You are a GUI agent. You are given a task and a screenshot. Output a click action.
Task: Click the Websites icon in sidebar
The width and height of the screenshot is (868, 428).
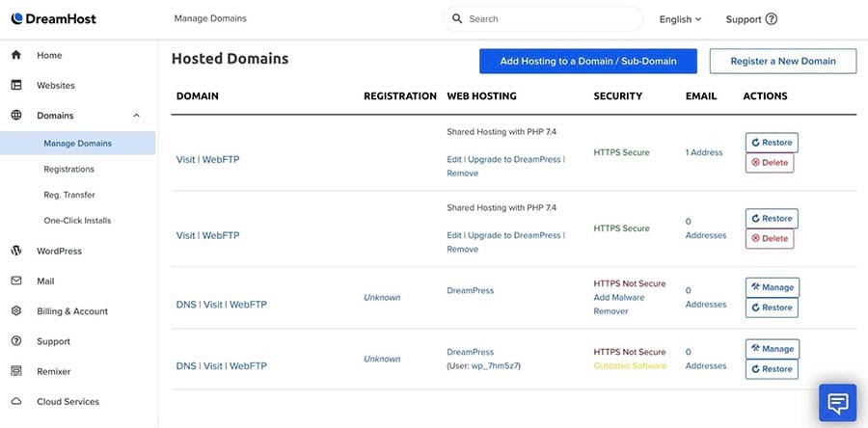click(x=16, y=85)
